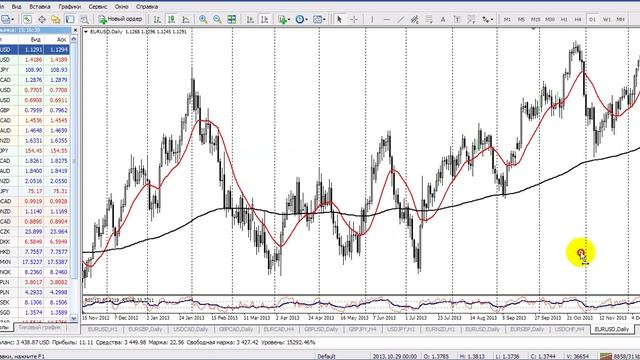Screen dimensions: 640x360
Task: Switch timeframe to H1
Action: coord(564,19)
